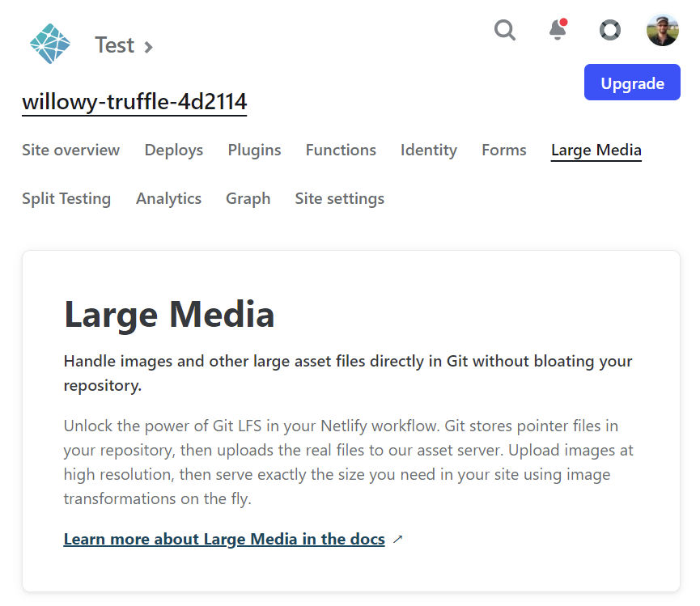Image resolution: width=700 pixels, height=606 pixels.
Task: Open the user avatar menu
Action: tap(663, 30)
